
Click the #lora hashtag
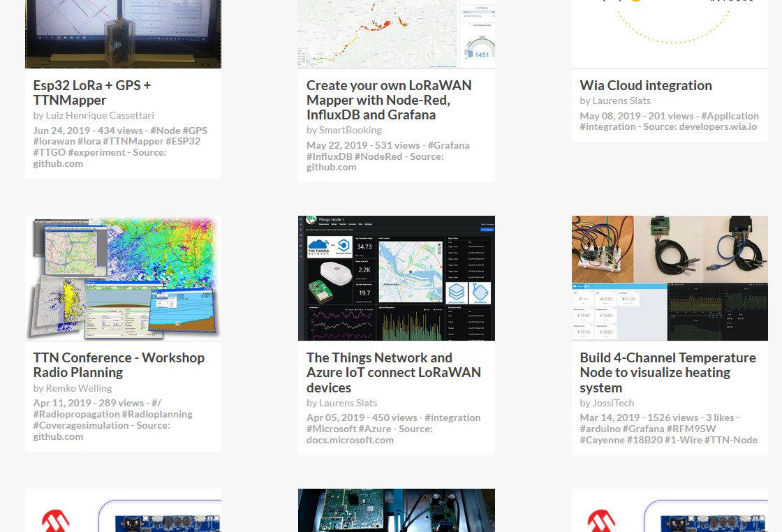pos(89,141)
